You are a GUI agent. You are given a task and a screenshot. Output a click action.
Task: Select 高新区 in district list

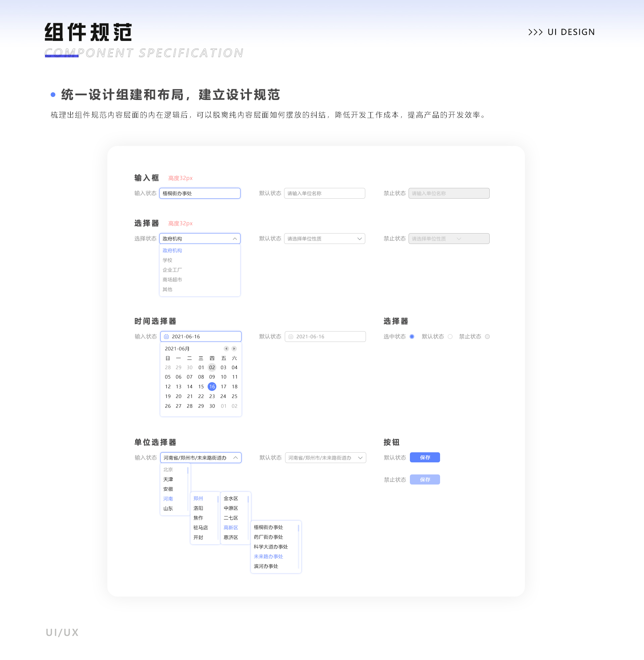[231, 528]
